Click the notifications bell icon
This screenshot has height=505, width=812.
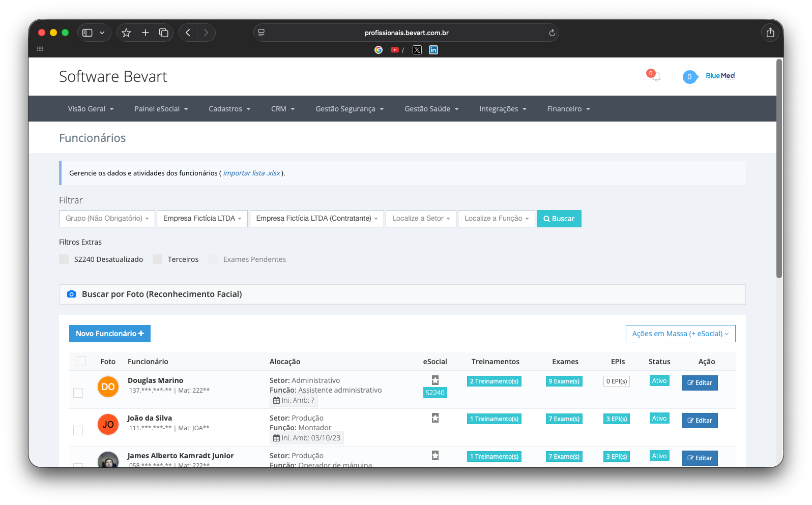[x=655, y=76]
